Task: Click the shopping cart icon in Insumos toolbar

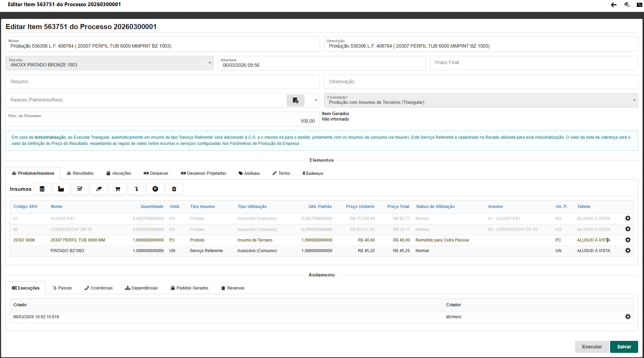Action: (118, 189)
